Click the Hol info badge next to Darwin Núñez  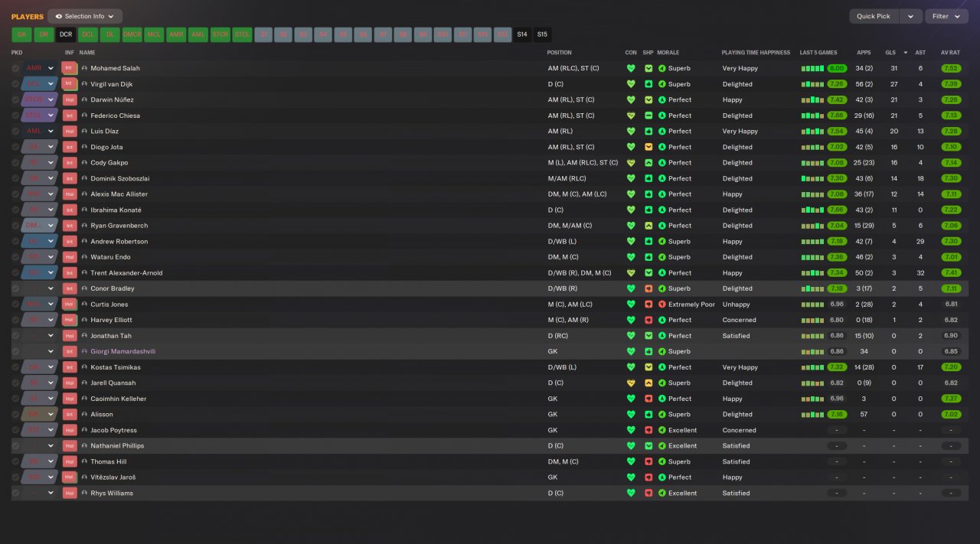[x=70, y=99]
